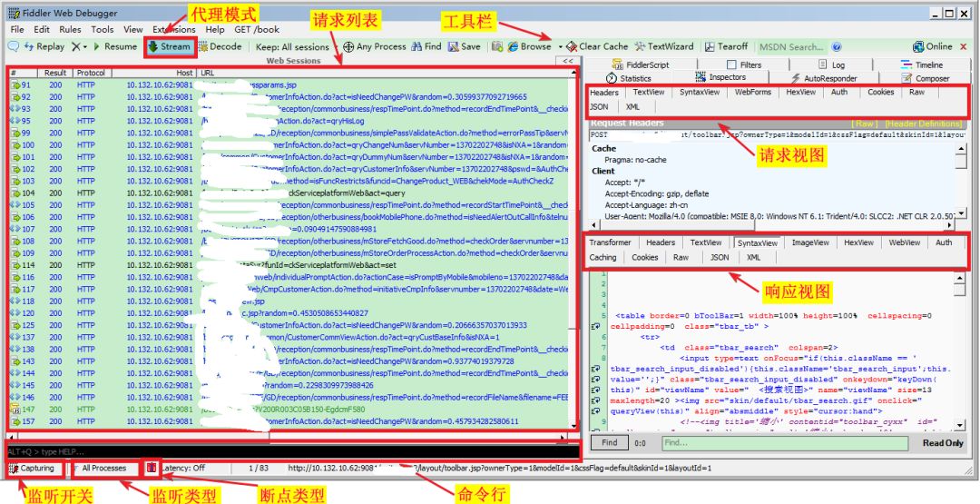Open Find sessions from toolbar

(426, 47)
